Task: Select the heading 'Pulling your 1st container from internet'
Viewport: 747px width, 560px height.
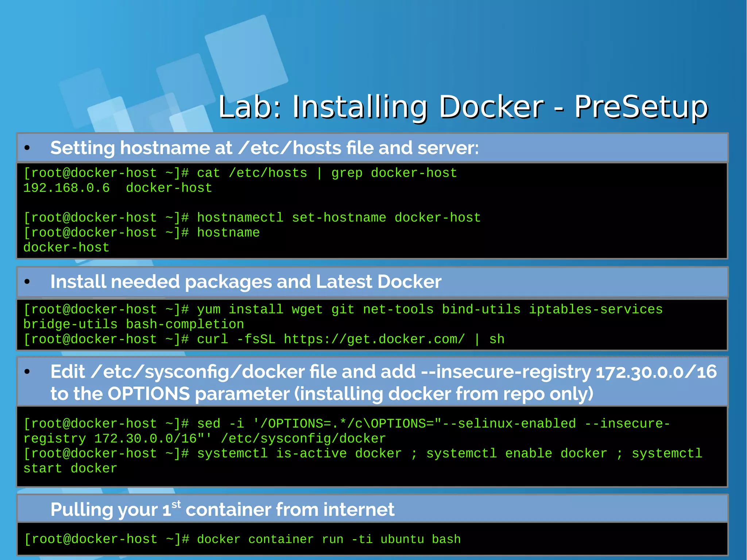Action: point(222,509)
